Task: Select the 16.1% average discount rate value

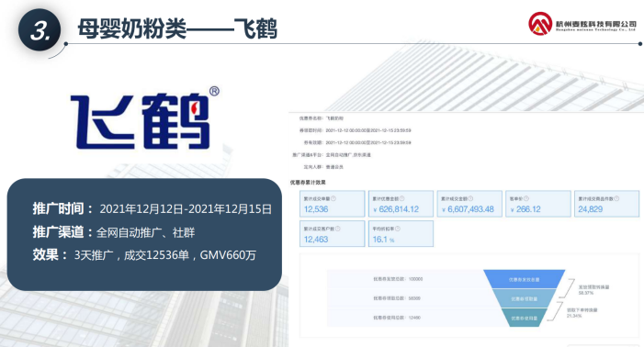Action: [384, 240]
